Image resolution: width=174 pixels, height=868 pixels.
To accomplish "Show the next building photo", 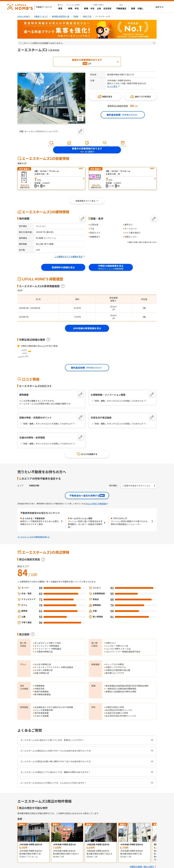I will click(81, 98).
